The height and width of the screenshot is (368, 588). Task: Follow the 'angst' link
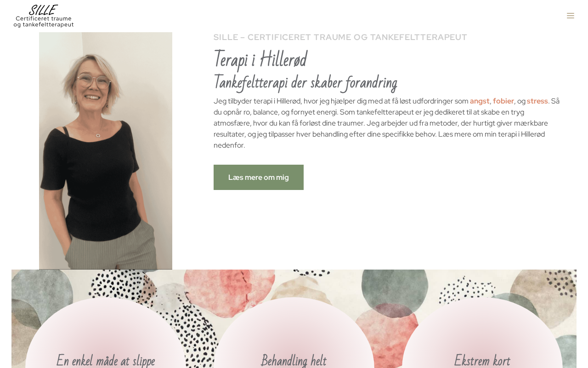[480, 101]
